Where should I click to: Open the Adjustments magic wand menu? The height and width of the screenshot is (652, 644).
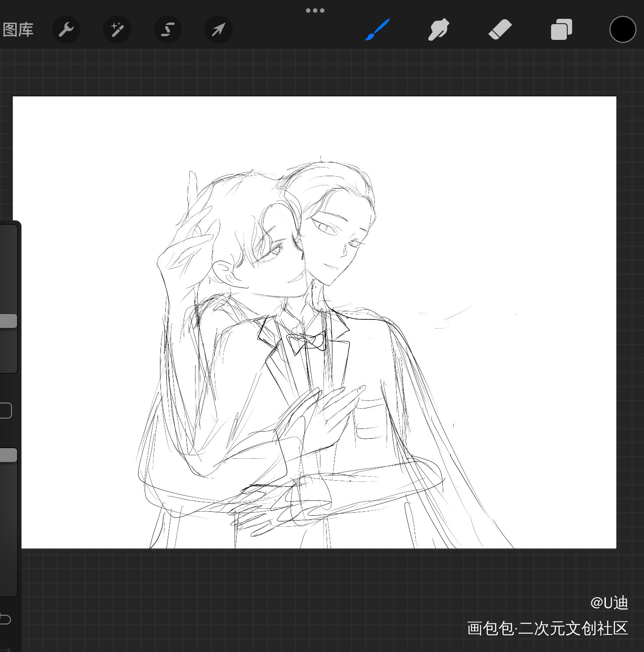[117, 30]
